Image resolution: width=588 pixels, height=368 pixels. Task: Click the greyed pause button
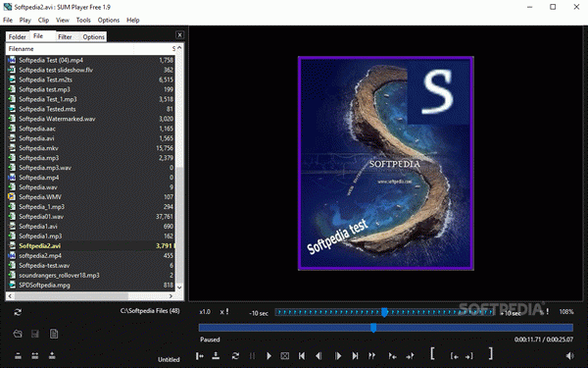[253, 355]
